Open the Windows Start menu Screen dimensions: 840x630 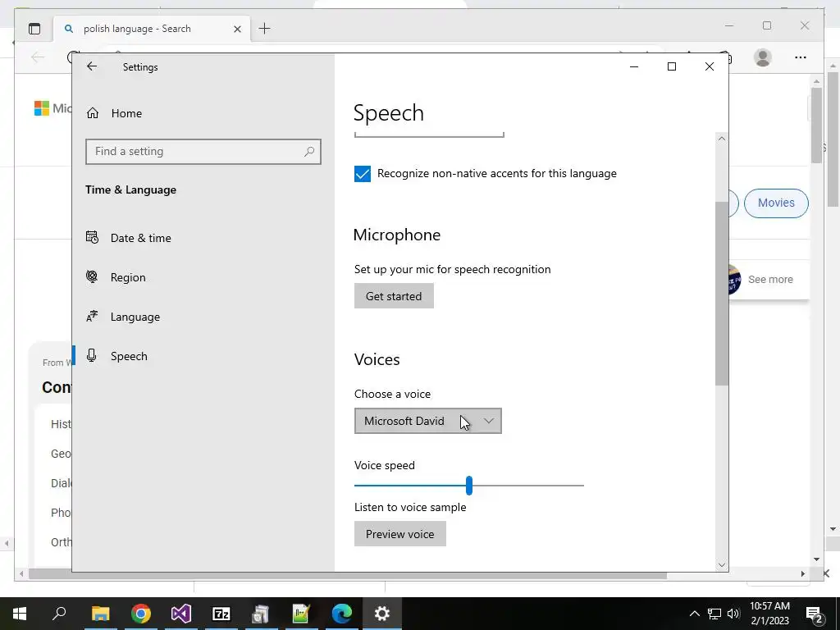tap(20, 614)
